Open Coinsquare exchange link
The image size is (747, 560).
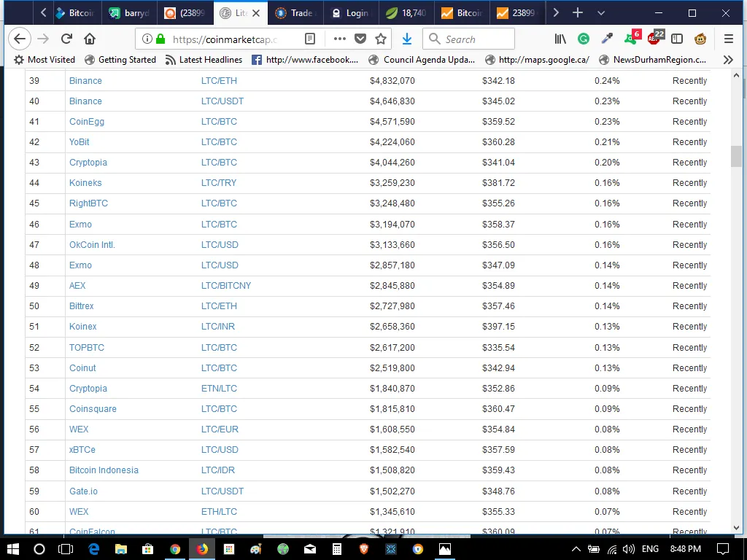(93, 408)
